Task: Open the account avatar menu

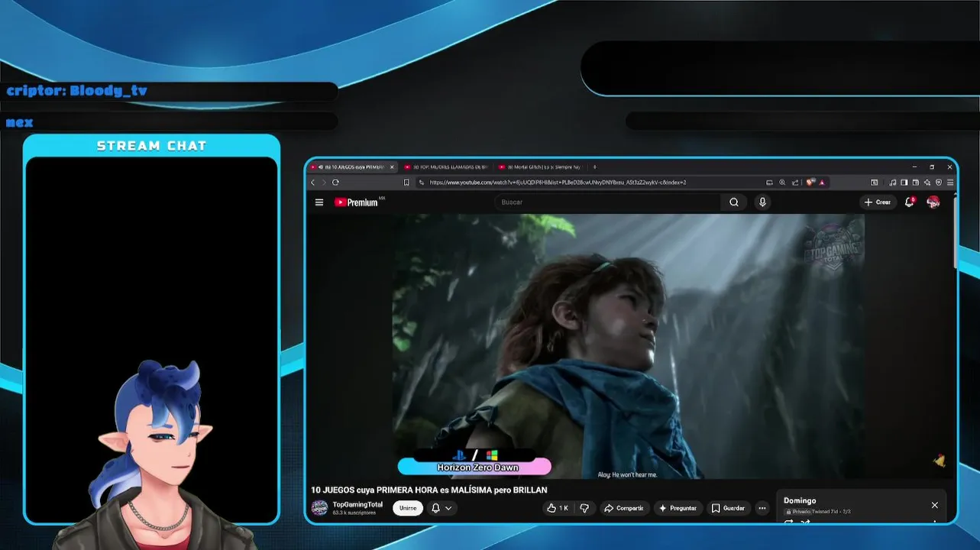Action: click(x=933, y=202)
